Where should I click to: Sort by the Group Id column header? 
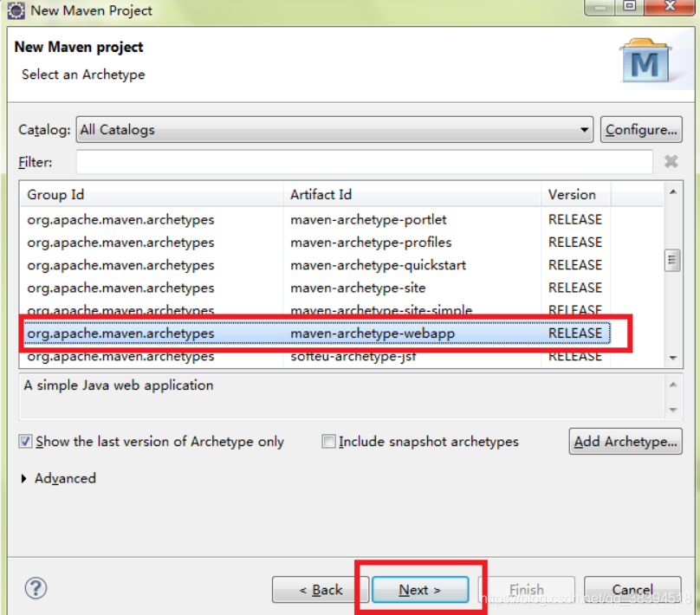click(x=152, y=195)
